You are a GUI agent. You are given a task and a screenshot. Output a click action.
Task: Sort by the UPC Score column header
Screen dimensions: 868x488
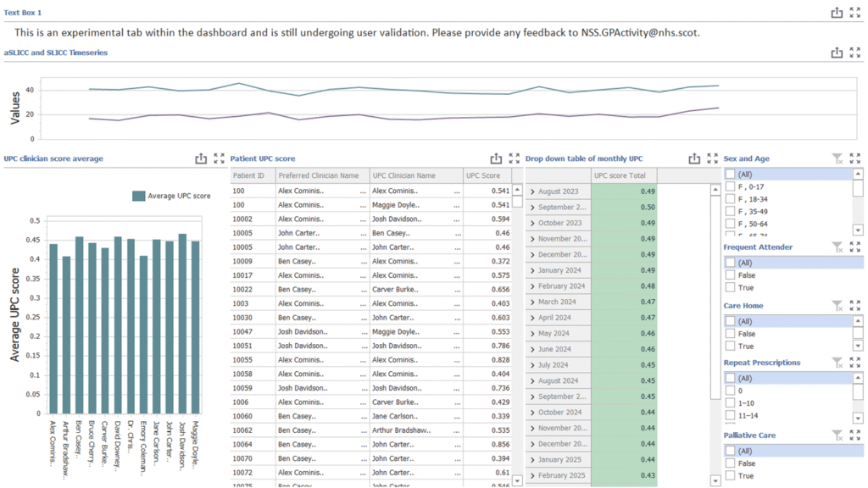[x=483, y=175]
